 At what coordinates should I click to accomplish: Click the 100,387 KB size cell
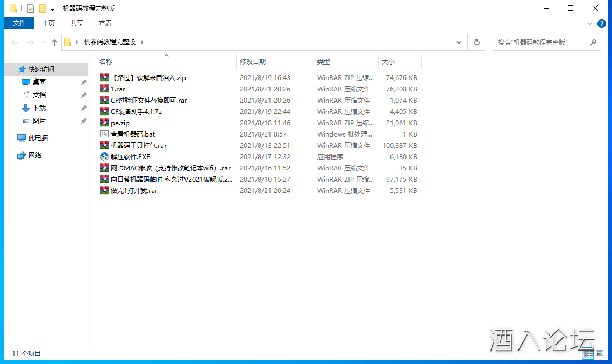click(400, 146)
